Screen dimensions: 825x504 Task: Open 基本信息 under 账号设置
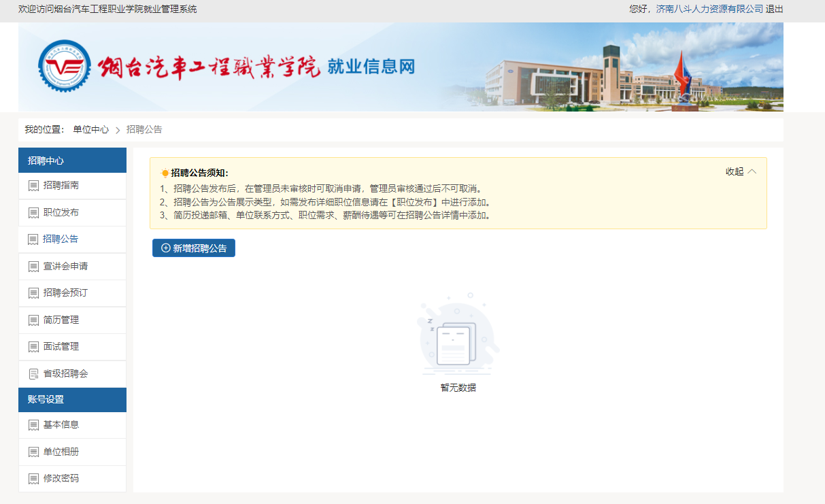coord(61,424)
